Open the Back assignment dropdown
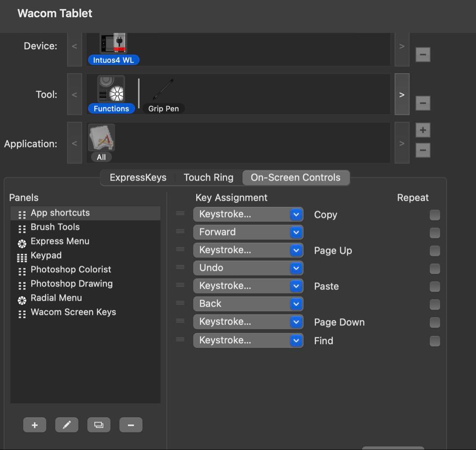 (x=248, y=304)
